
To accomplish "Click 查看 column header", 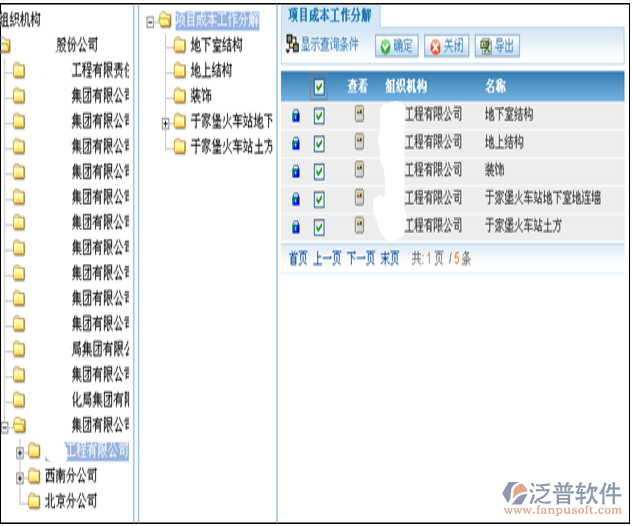I will tap(358, 86).
